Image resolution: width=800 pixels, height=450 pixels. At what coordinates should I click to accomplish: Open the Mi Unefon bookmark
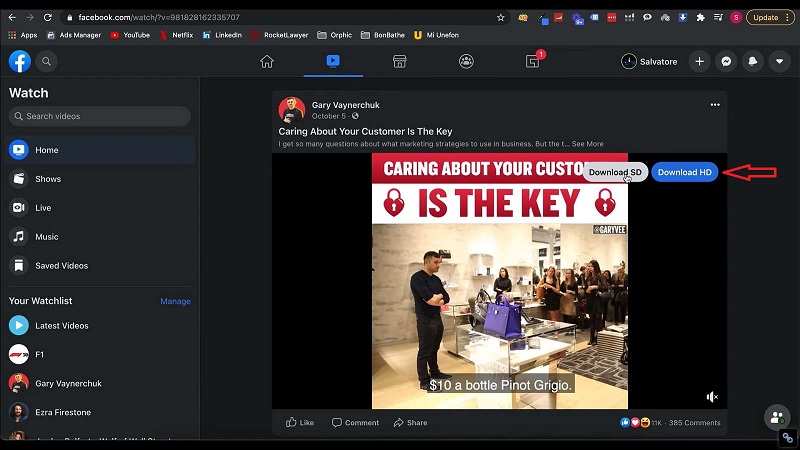pyautogui.click(x=436, y=35)
